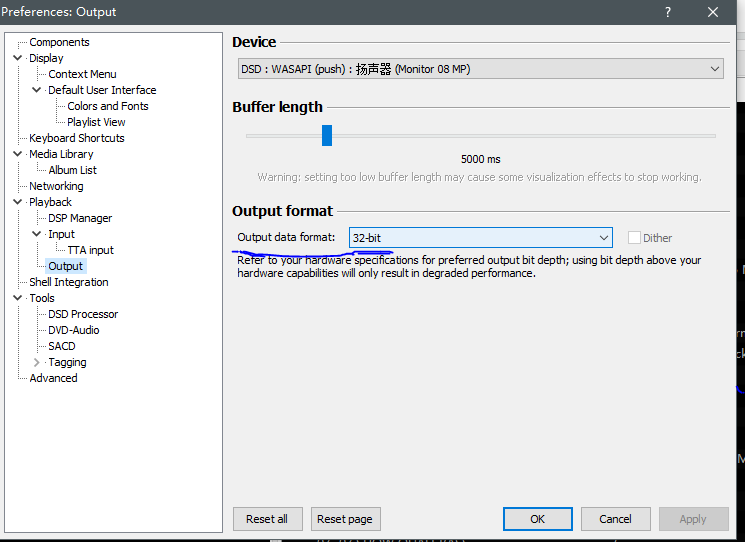The image size is (745, 542).
Task: Collapse the Input tree node
Action: 37,234
